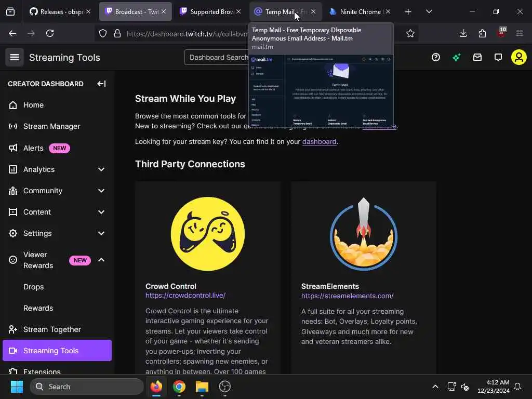Click the Windows taskbar Search box
The height and width of the screenshot is (399, 532).
[87, 387]
